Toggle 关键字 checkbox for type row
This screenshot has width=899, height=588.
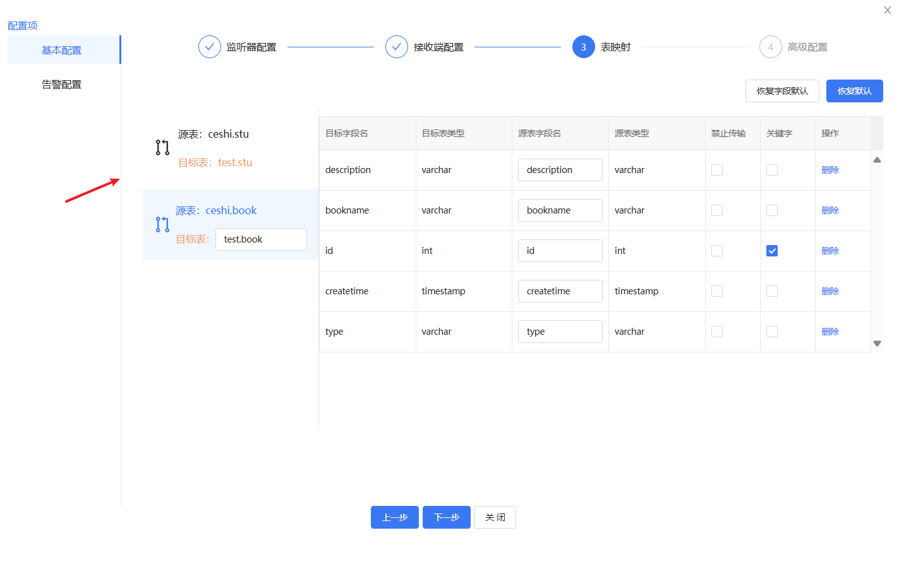pos(772,332)
